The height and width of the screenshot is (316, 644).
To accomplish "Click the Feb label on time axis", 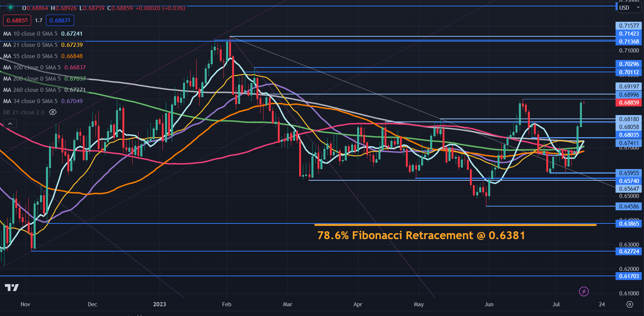I will click(227, 304).
